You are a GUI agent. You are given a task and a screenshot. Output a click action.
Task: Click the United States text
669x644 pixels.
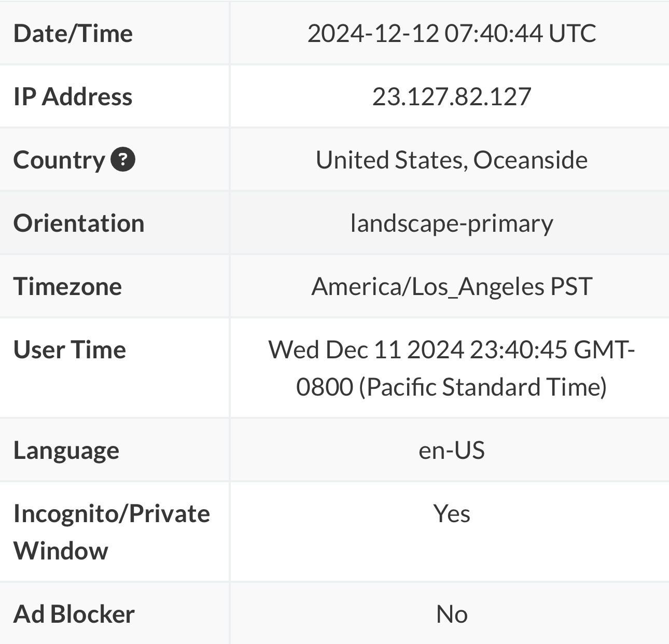point(389,160)
